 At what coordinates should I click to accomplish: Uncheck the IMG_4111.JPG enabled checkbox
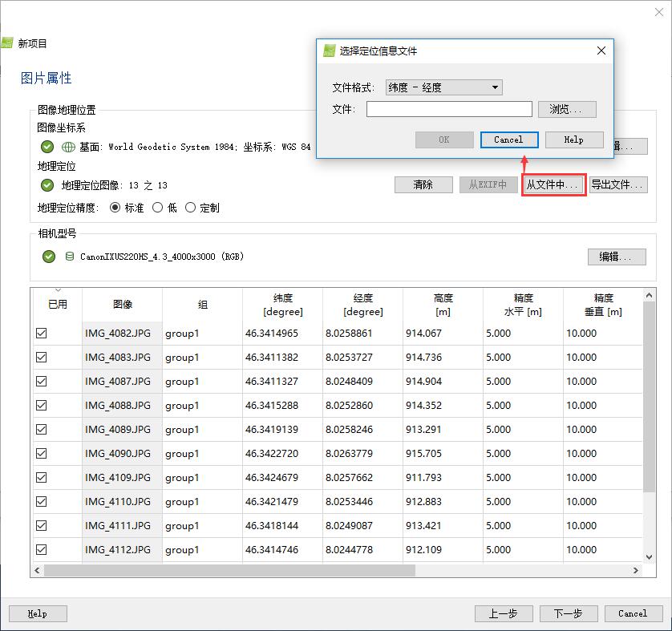(41, 525)
